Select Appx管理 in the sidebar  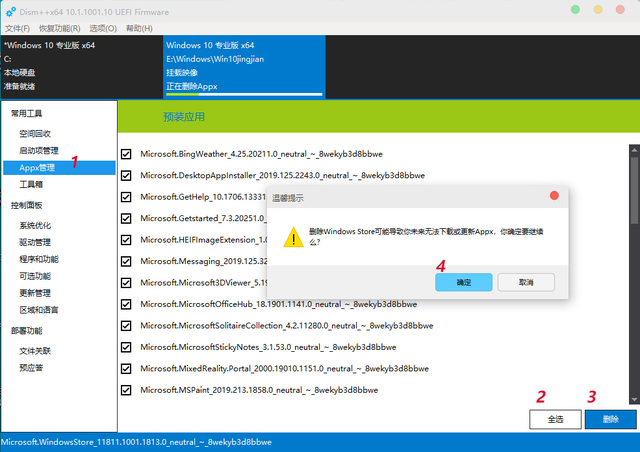(x=59, y=168)
